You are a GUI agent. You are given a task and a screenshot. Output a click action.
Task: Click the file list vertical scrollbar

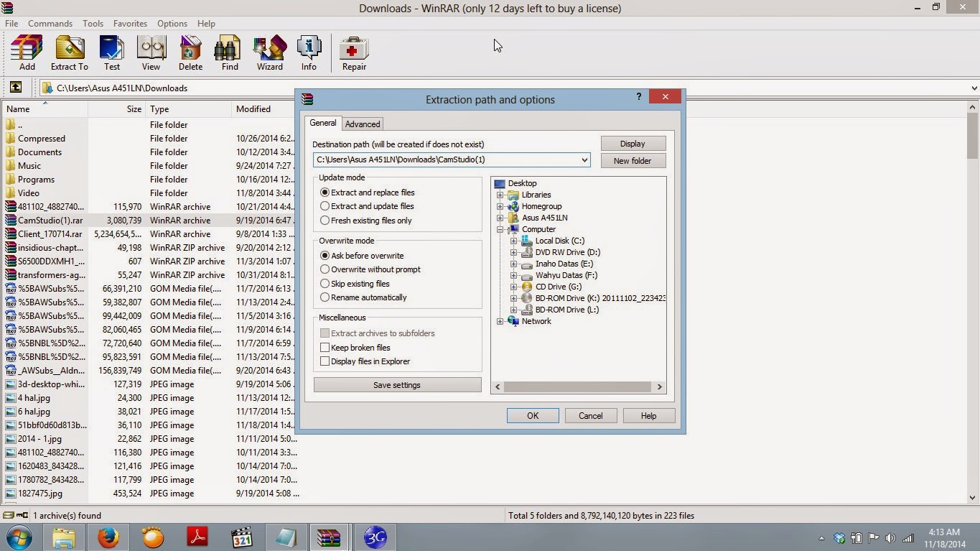tap(973, 136)
